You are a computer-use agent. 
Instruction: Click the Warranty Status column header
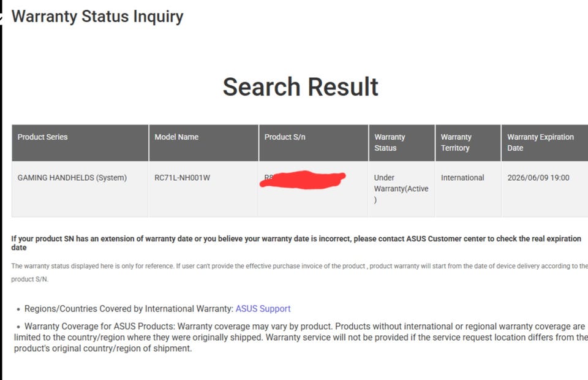[x=390, y=143]
